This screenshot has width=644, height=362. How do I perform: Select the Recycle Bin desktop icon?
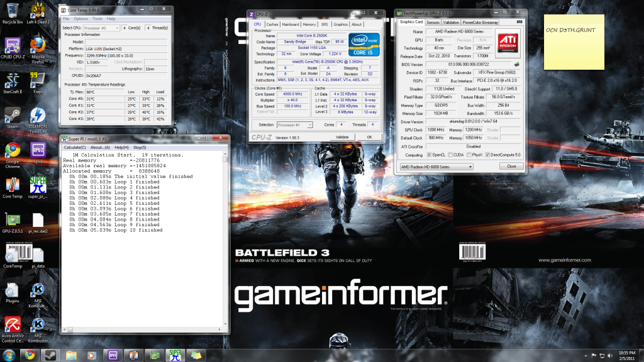[13, 14]
